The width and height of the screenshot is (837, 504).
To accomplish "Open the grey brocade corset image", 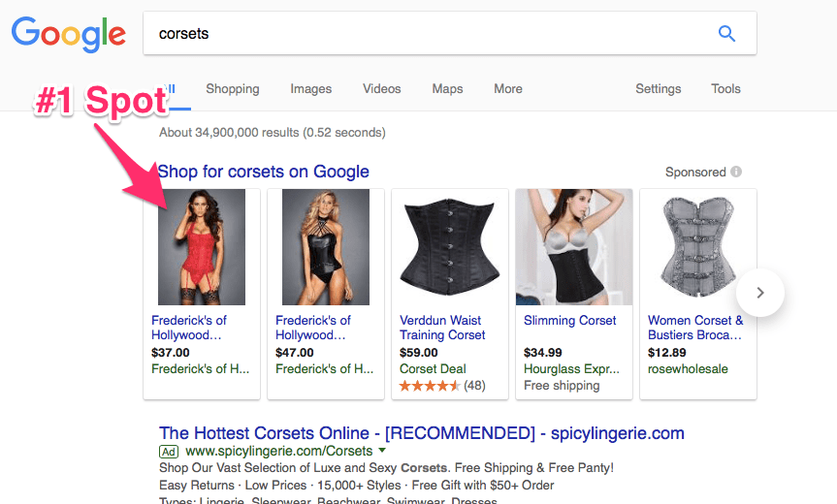I will tap(697, 247).
